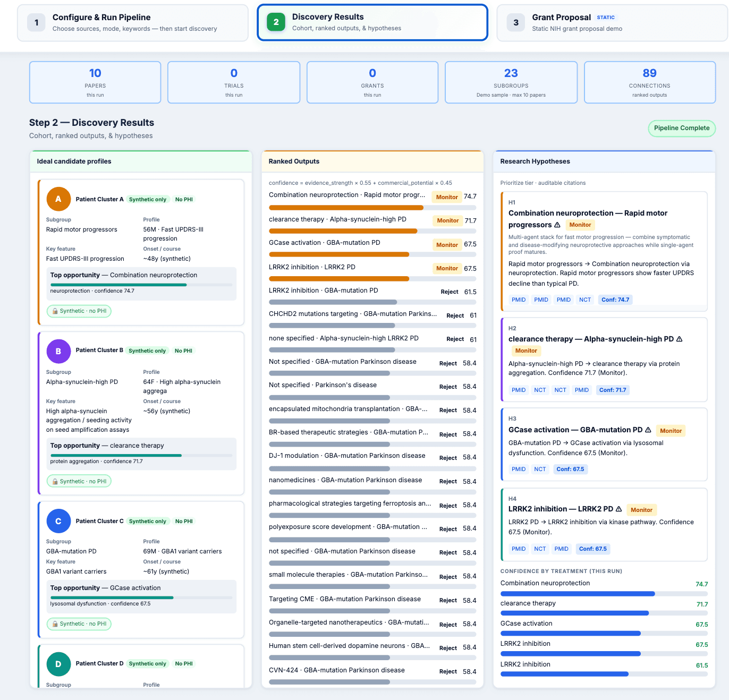
Task: Click the 23 Subgroups stat card
Action: [x=511, y=82]
